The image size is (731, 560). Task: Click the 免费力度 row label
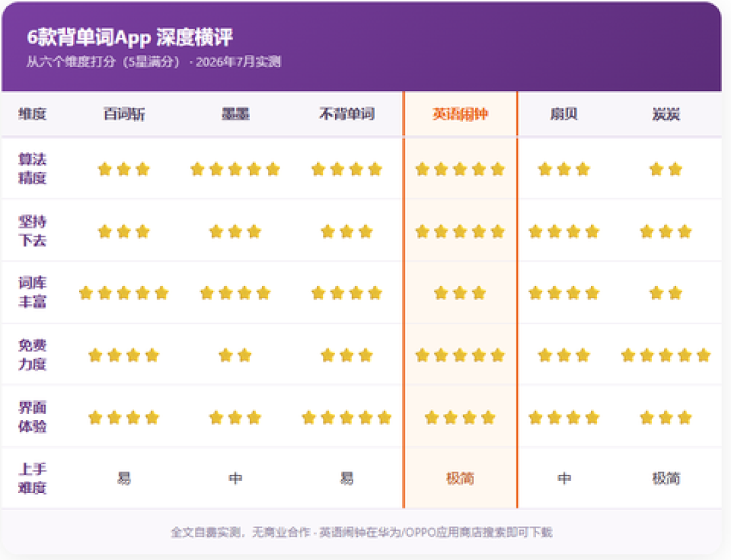(32, 354)
